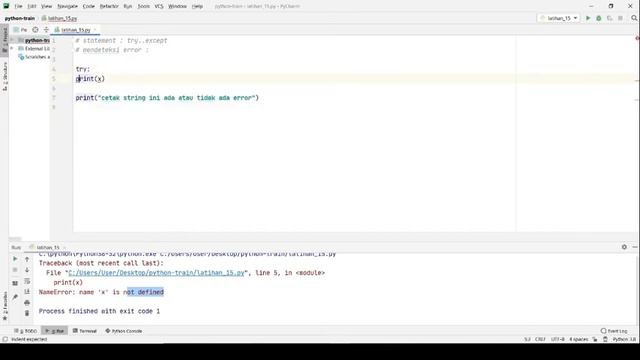
Task: Click the status bar tool-window toggle icon
Action: [5, 339]
